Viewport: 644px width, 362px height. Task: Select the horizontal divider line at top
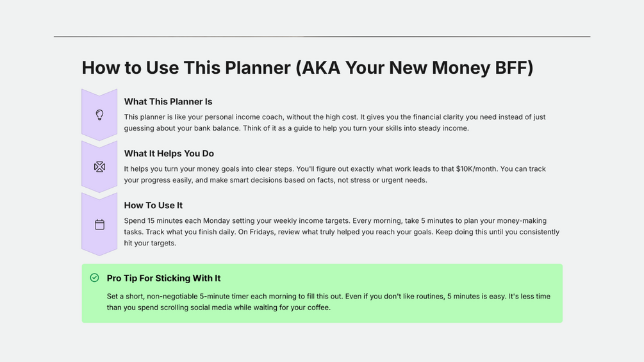322,37
